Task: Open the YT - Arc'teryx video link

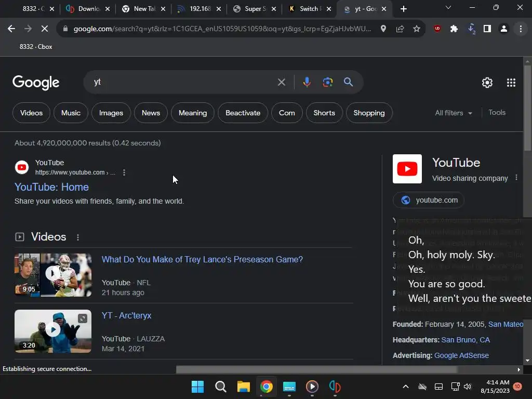Action: 127,315
